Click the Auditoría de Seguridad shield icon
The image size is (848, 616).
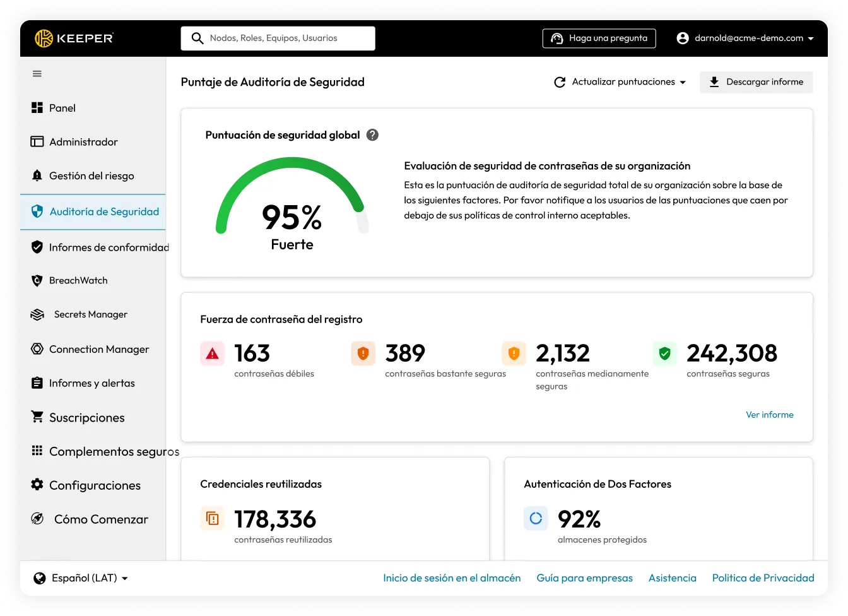[37, 211]
